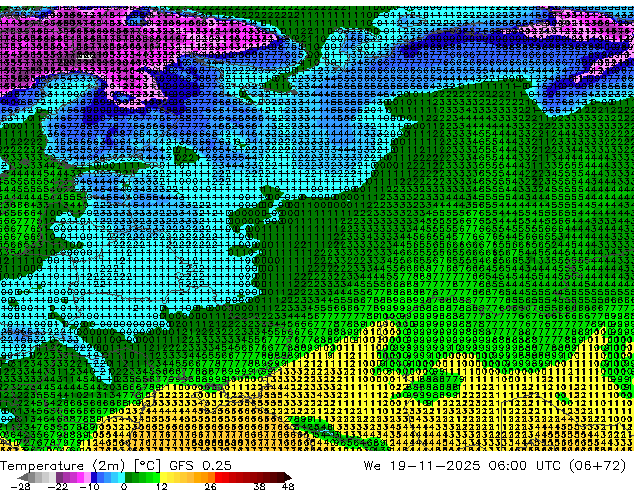Click the '0' legend value

124,486
